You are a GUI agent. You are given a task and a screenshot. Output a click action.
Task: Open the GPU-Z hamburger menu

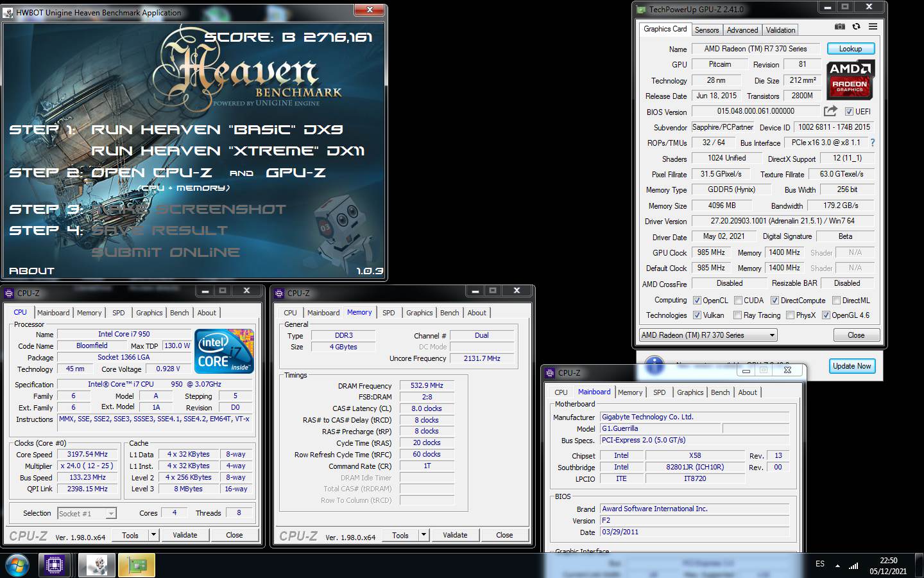pos(873,27)
